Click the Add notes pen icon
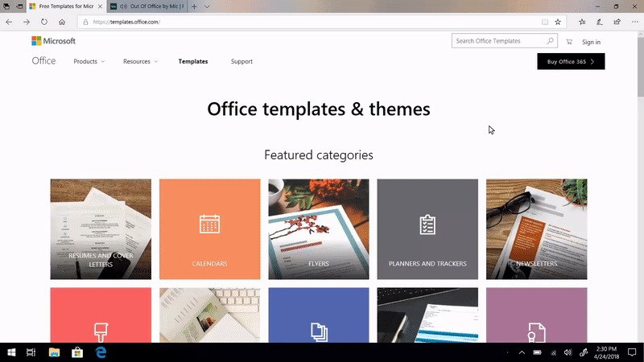Viewport: 644px width, 362px height. (600, 22)
